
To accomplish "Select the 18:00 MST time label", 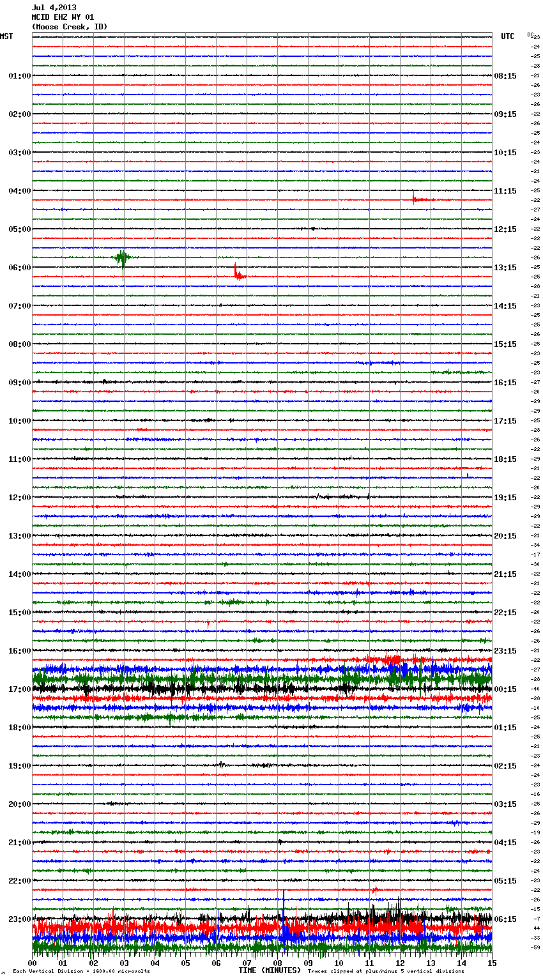I will (20, 727).
